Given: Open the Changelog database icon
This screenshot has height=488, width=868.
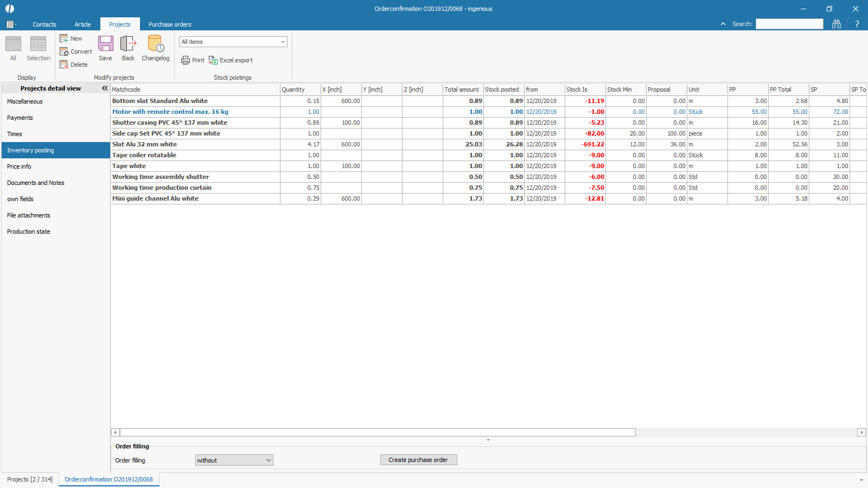Looking at the screenshot, I should pyautogui.click(x=156, y=44).
